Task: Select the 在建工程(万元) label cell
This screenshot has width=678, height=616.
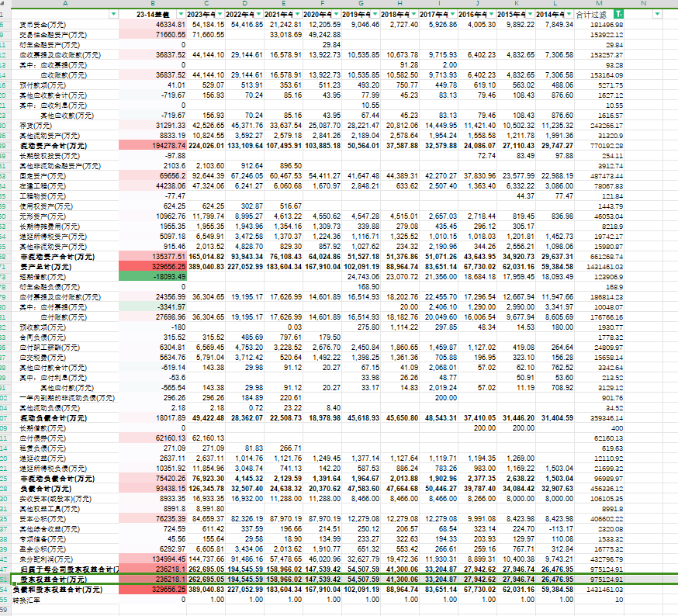Action: pyautogui.click(x=65, y=186)
